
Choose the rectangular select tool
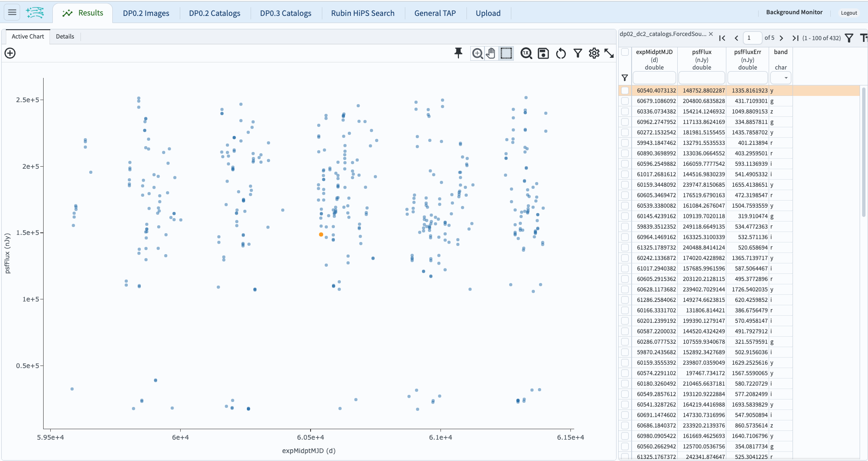[506, 53]
